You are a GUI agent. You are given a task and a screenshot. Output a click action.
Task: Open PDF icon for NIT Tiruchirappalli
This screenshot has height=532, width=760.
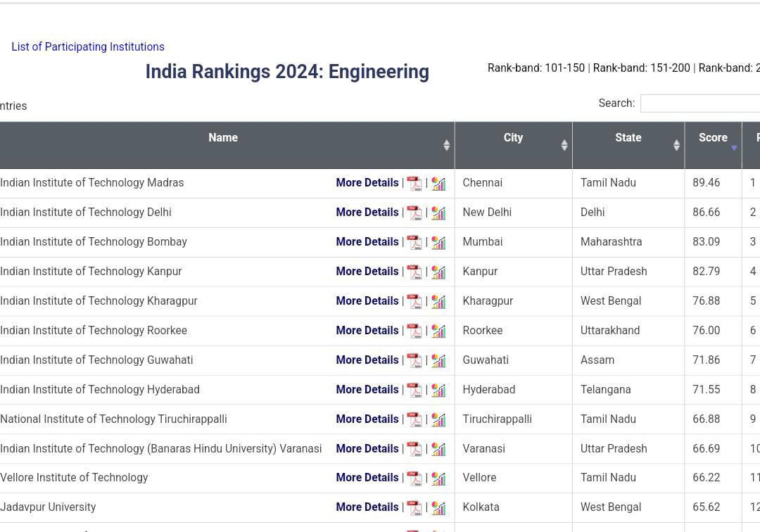pyautogui.click(x=414, y=420)
